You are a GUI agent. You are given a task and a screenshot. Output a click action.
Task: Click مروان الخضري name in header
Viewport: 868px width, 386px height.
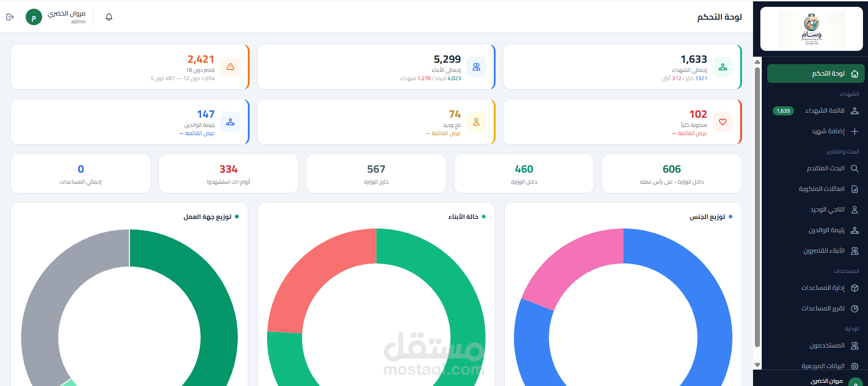tap(66, 14)
